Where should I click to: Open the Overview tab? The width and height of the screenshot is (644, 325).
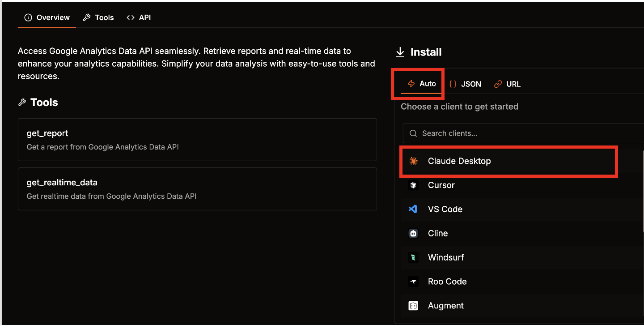click(47, 17)
